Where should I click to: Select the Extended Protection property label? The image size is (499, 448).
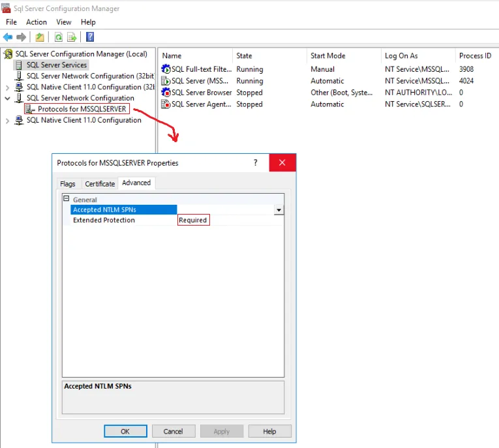104,220
